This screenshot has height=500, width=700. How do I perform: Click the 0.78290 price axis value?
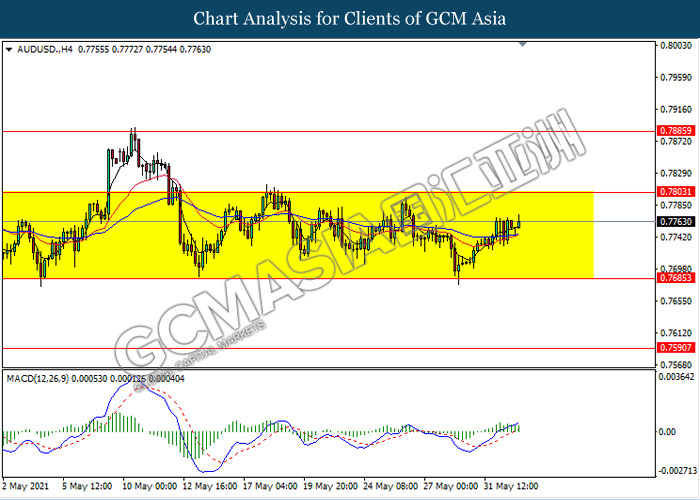(676, 173)
